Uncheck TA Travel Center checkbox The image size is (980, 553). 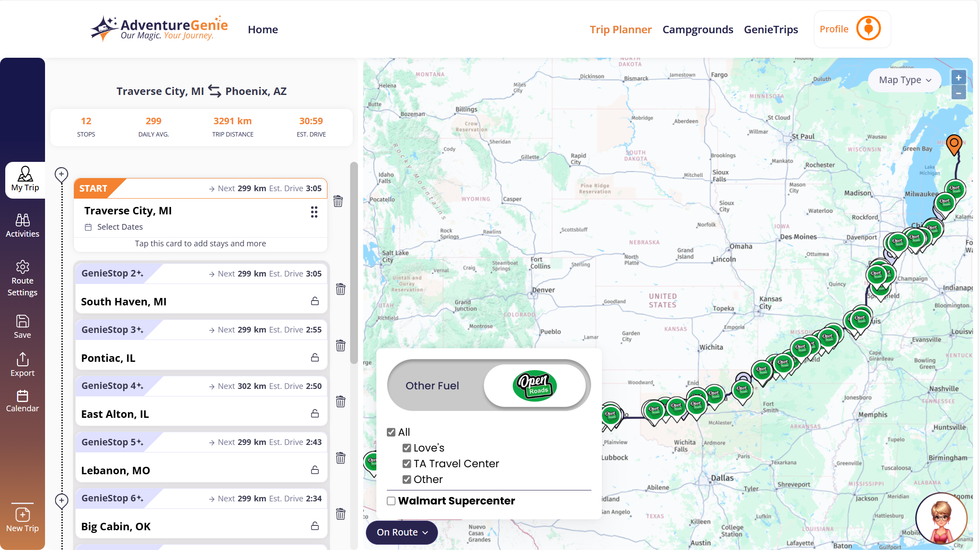[x=407, y=464]
